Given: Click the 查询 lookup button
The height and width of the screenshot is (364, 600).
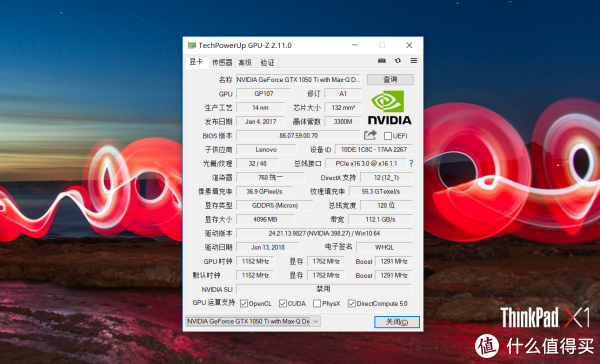Looking at the screenshot, I should pyautogui.click(x=390, y=79).
